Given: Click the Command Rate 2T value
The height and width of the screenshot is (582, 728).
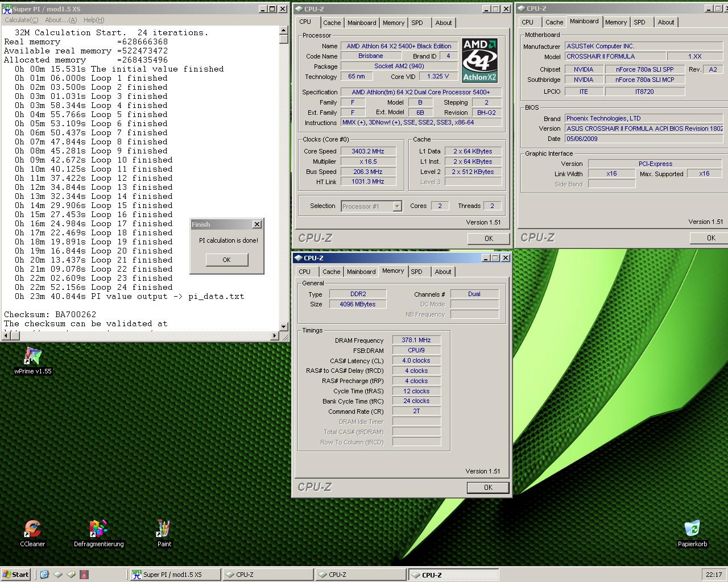Looking at the screenshot, I should coord(416,411).
